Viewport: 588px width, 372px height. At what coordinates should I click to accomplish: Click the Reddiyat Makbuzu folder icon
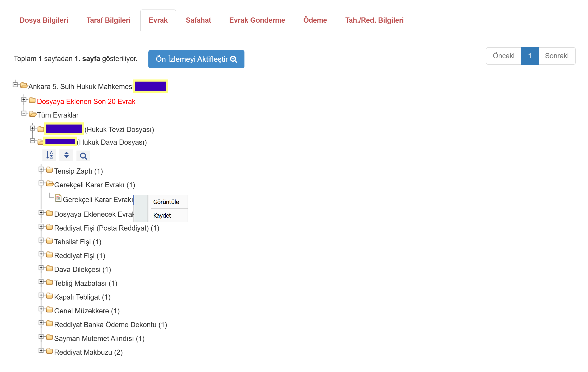click(x=50, y=351)
